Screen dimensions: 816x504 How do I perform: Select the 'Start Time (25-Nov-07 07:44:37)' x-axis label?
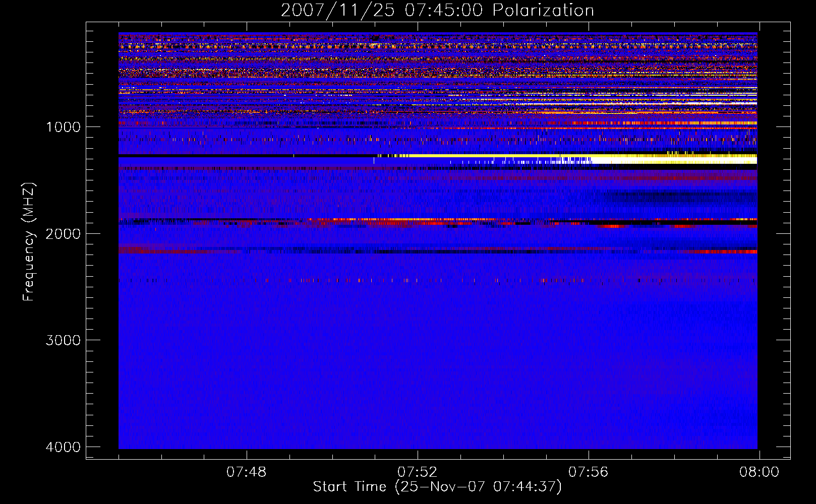click(x=437, y=487)
